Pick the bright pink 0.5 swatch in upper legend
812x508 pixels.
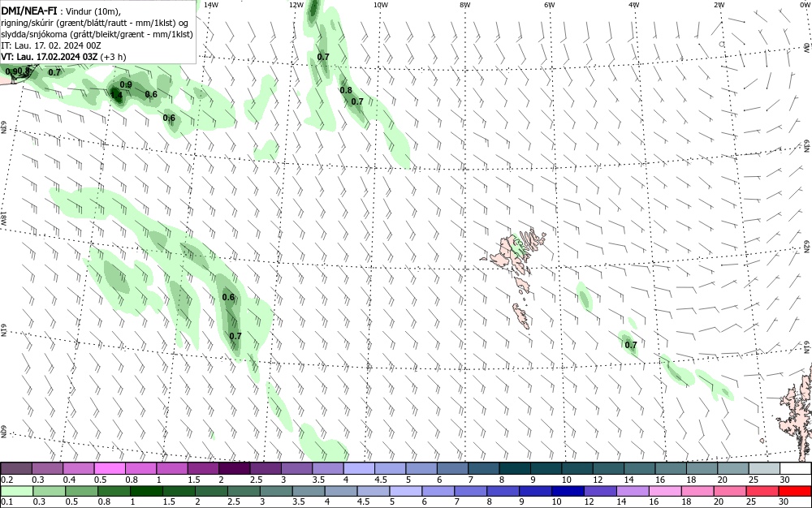pyautogui.click(x=110, y=468)
